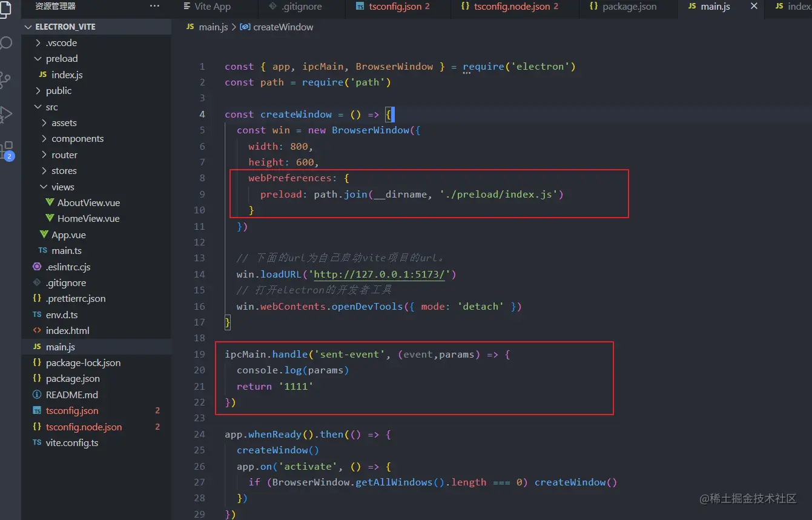Expand the assets folder
This screenshot has height=520, width=812.
(x=96, y=123)
